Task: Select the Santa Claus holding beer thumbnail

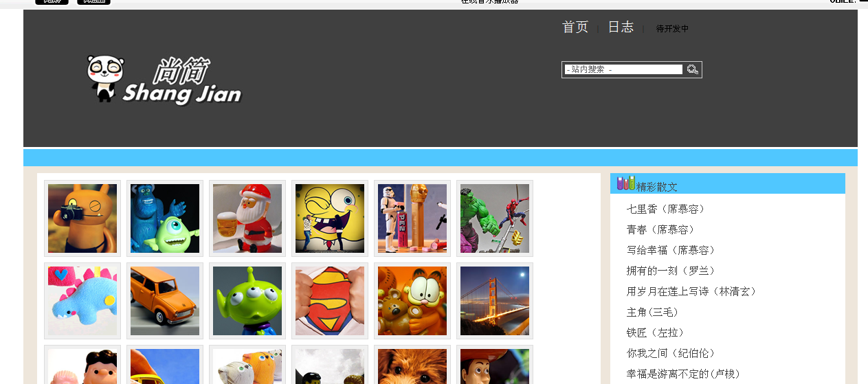Action: pos(247,218)
